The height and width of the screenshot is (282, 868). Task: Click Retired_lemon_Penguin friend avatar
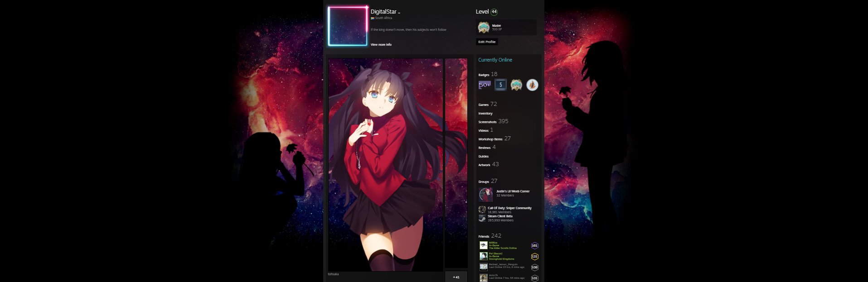point(484,267)
